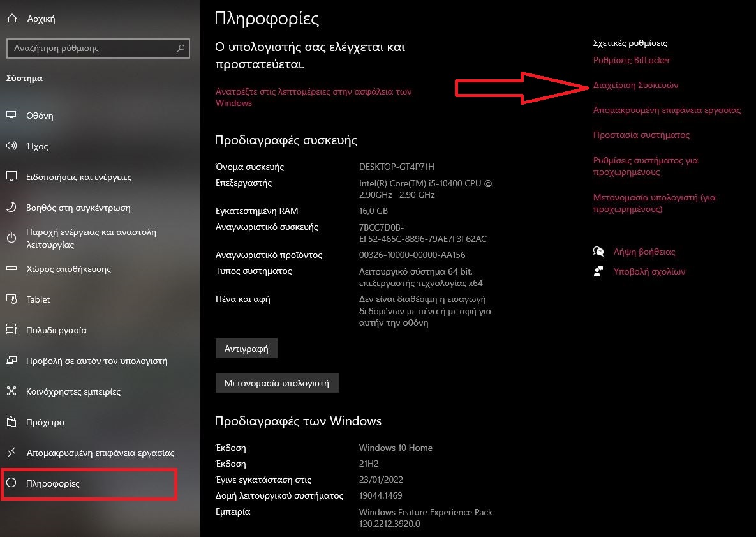Open Ήχος sound settings icon
Viewport: 756px width, 537px height.
pyautogui.click(x=11, y=146)
